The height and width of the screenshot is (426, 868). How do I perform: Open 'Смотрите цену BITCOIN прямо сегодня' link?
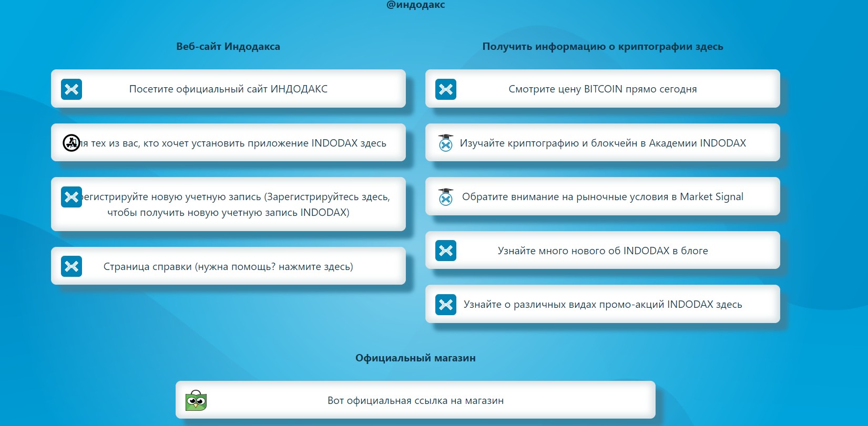click(x=603, y=89)
